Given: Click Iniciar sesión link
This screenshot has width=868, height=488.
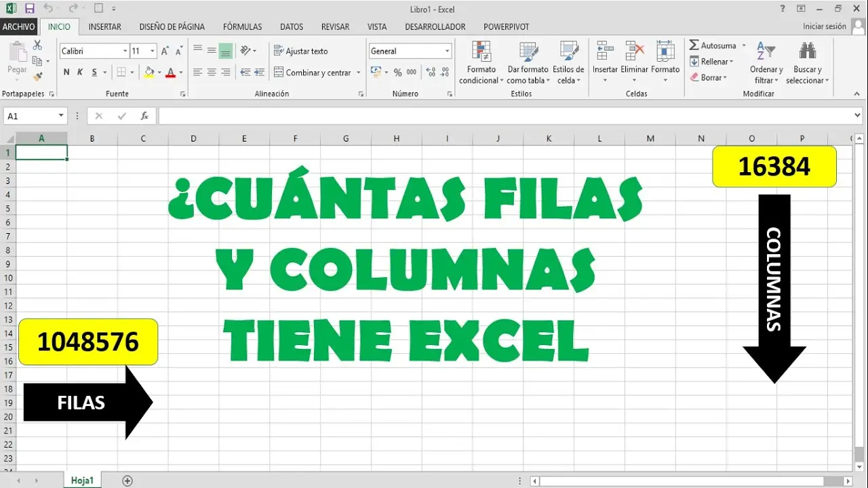Looking at the screenshot, I should [824, 26].
